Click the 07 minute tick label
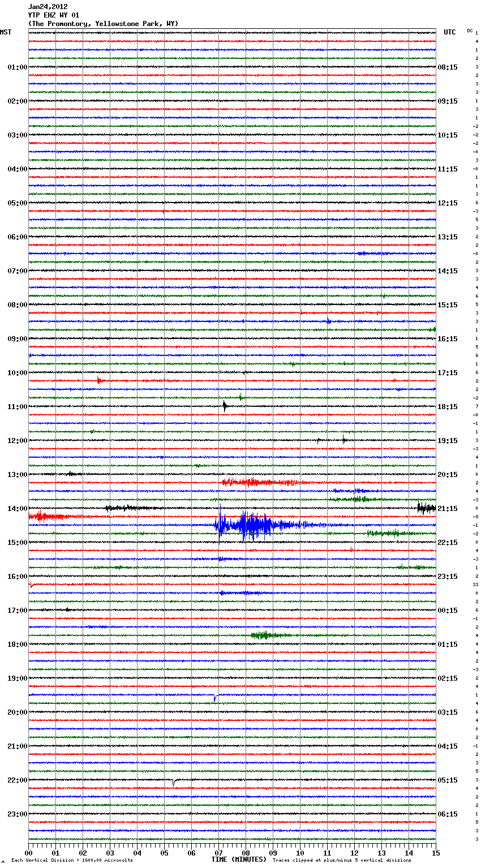The width and height of the screenshot is (481, 868). pos(218,853)
